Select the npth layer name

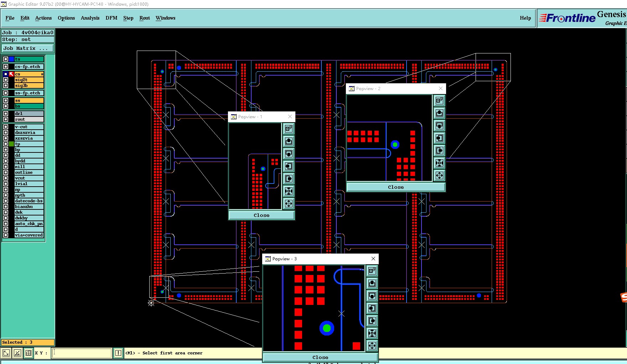pos(29,195)
